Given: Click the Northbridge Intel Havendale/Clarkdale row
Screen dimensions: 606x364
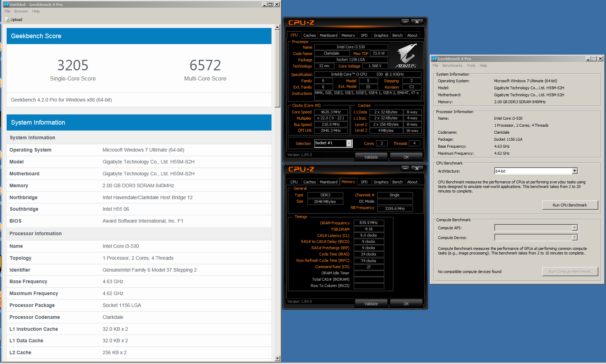Looking at the screenshot, I should tap(139, 197).
